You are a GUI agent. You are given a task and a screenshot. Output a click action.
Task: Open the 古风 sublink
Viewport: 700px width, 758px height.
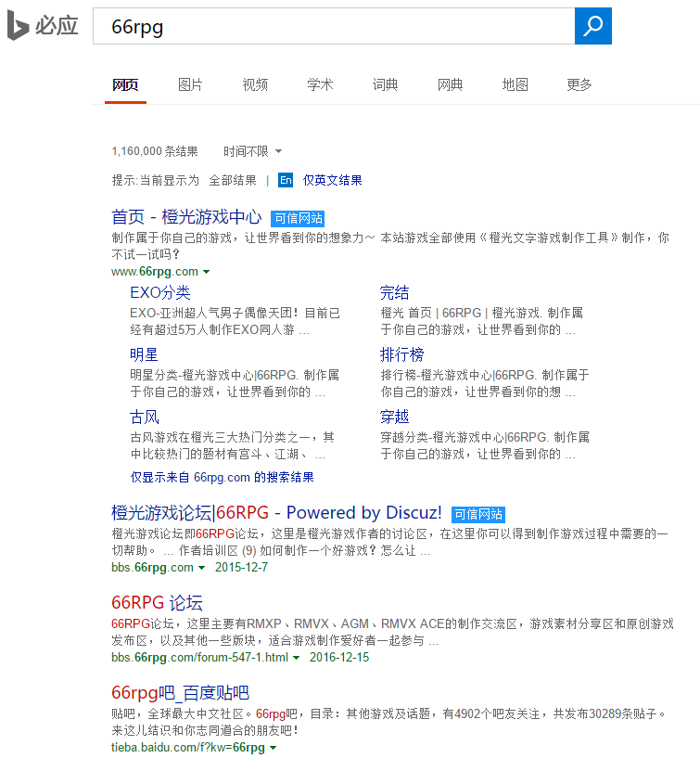pyautogui.click(x=144, y=417)
